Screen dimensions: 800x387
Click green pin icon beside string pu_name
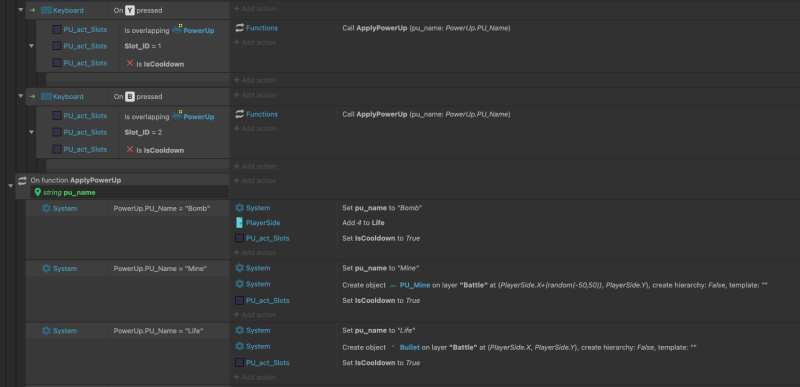point(37,192)
